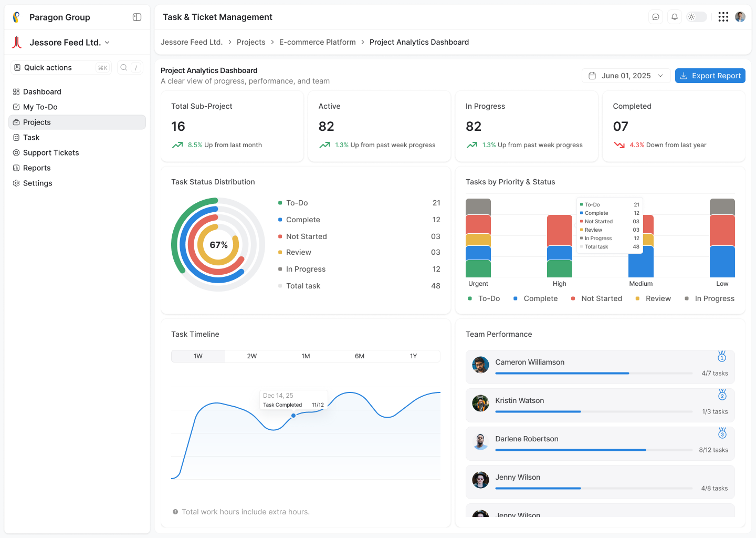Open E-commerce Platform from the breadcrumb
The height and width of the screenshot is (538, 756).
[317, 42]
